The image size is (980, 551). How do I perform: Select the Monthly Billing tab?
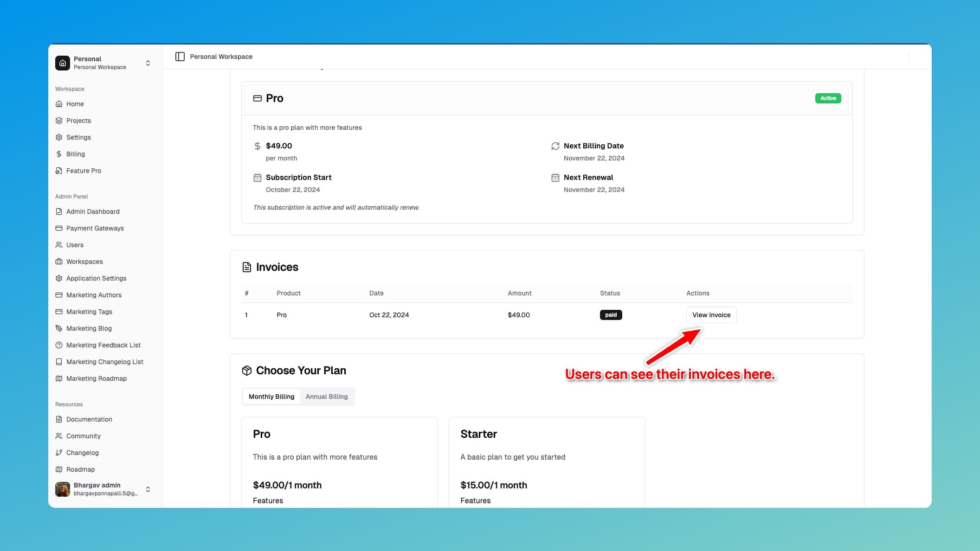pyautogui.click(x=271, y=396)
